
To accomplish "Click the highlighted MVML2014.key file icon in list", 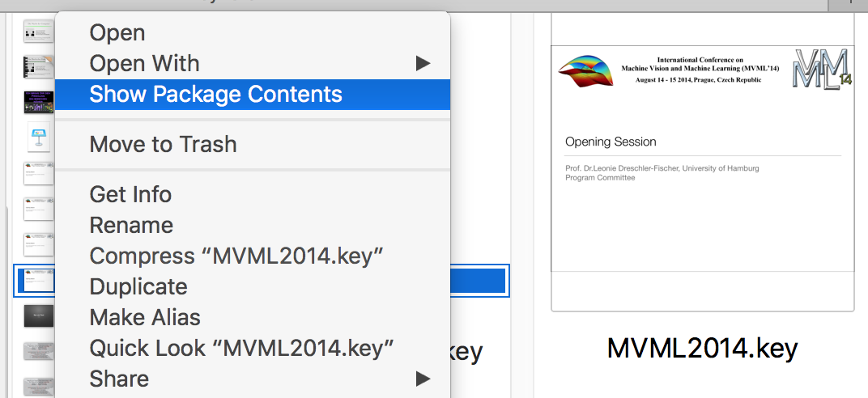I will coord(38,281).
